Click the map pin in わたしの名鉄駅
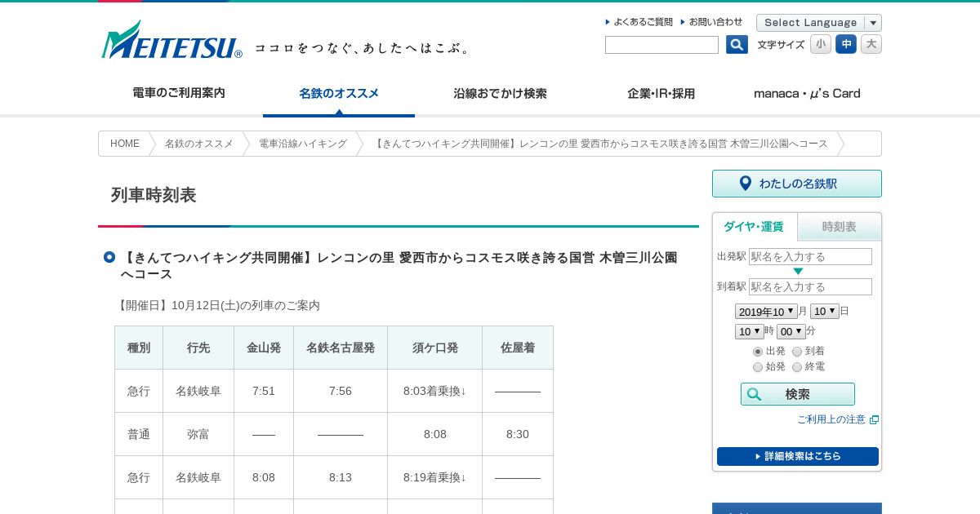 [x=745, y=184]
